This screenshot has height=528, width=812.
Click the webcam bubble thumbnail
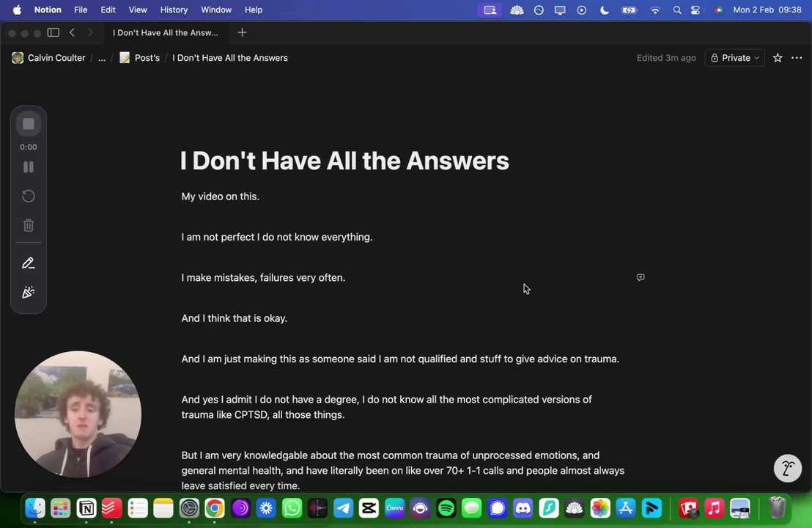tap(78, 414)
